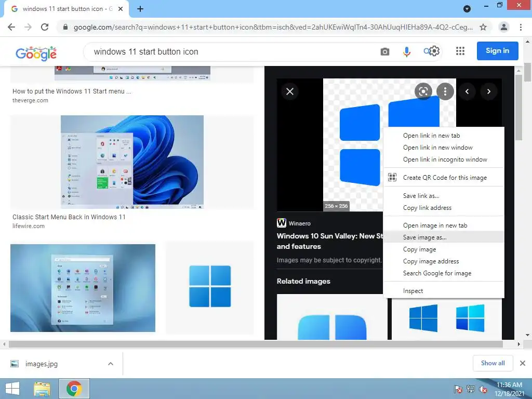
Task: Select Open link in new tab
Action: point(444,136)
